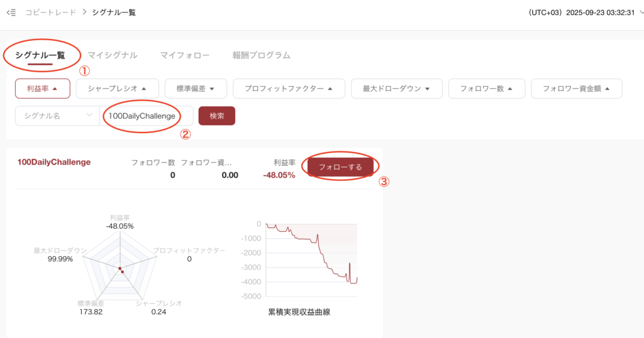Screen dimensions: 644x338
Task: Open the マイシグナル tab
Action: tap(113, 55)
